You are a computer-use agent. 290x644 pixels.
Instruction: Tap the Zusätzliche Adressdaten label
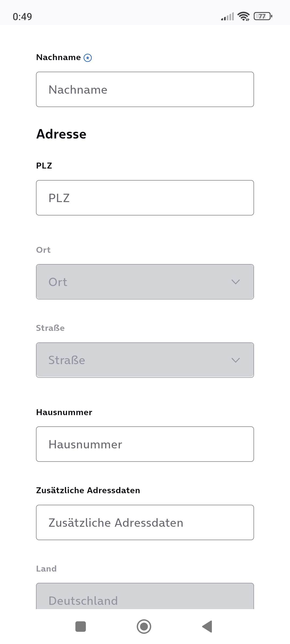88,490
